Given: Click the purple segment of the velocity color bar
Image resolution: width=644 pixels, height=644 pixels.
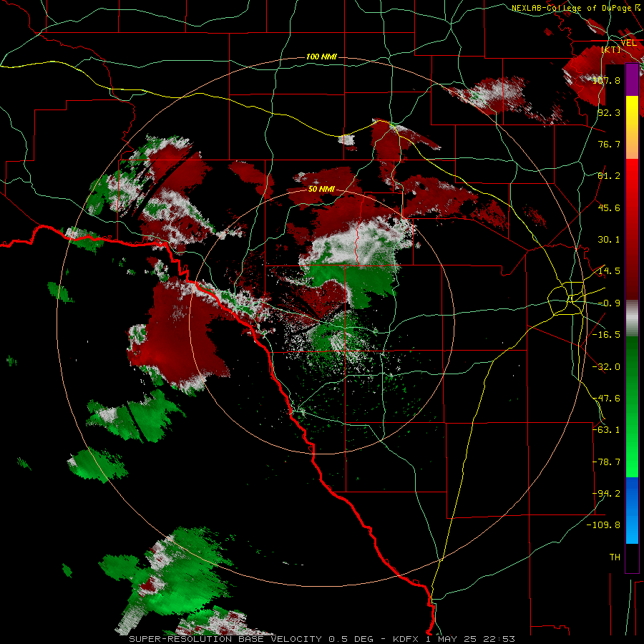Looking at the screenshot, I should [632, 79].
